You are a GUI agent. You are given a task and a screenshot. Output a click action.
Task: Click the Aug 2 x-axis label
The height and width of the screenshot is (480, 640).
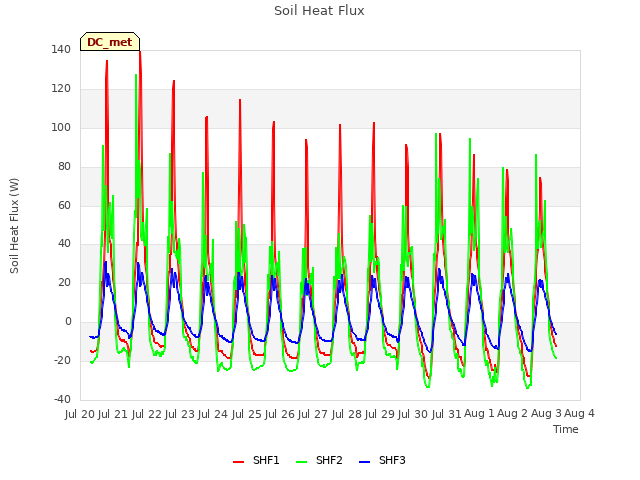tap(512, 414)
